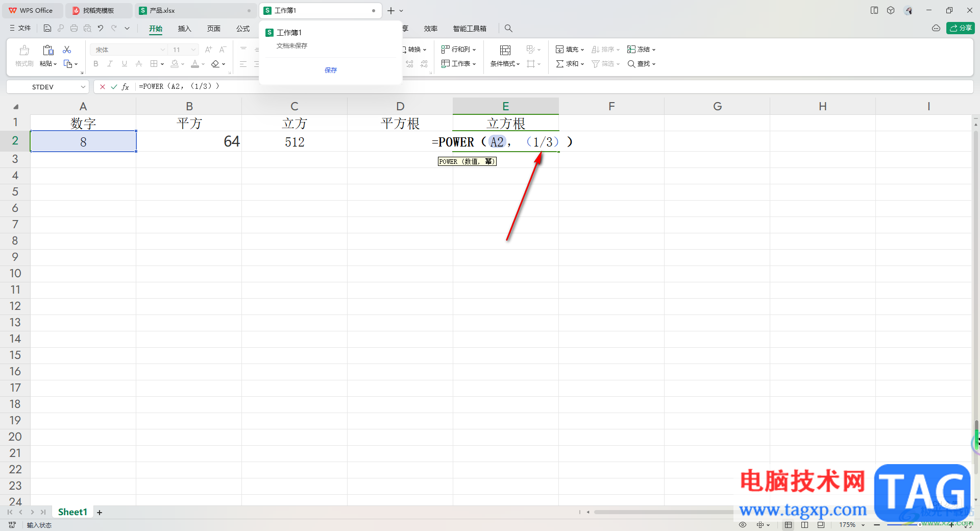Open new tab with plus button
980x531 pixels.
coord(391,10)
